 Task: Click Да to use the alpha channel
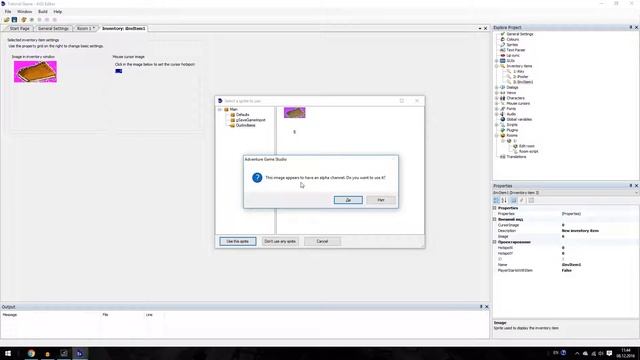pos(348,200)
